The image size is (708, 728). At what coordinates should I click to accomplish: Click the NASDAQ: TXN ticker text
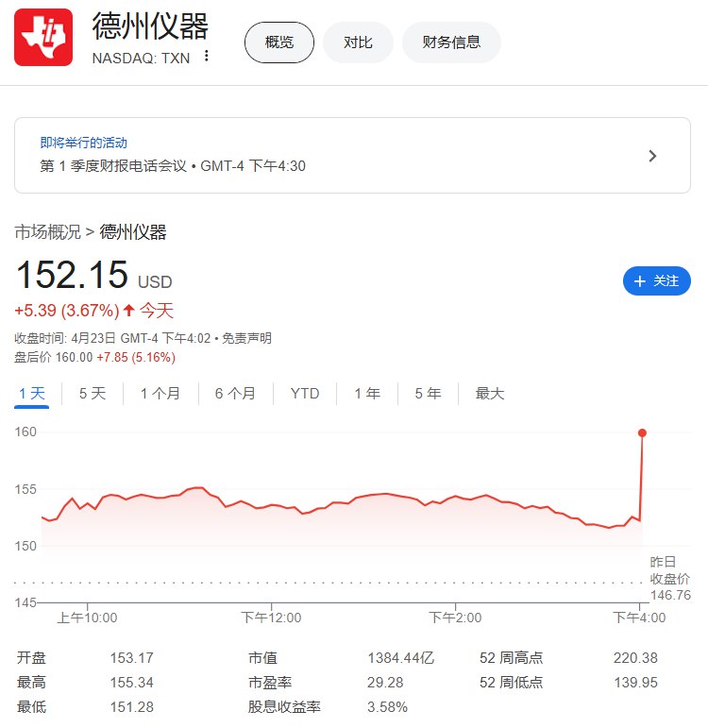142,58
